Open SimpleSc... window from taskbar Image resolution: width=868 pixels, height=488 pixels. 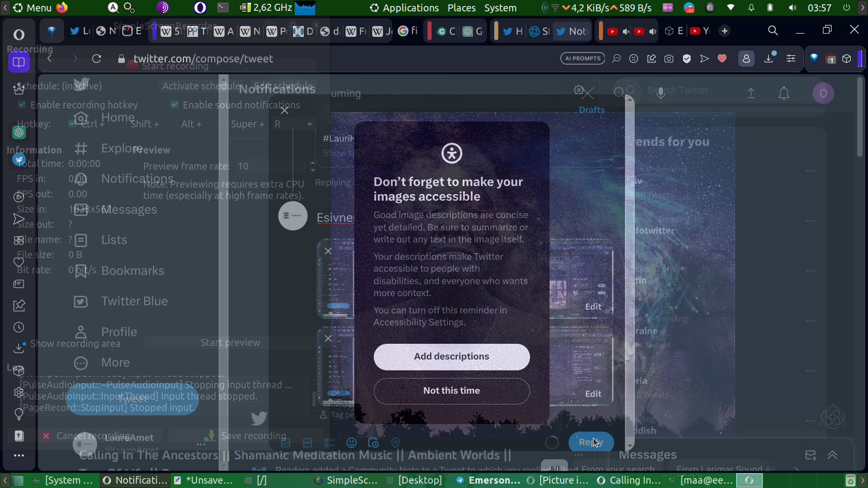click(346, 480)
